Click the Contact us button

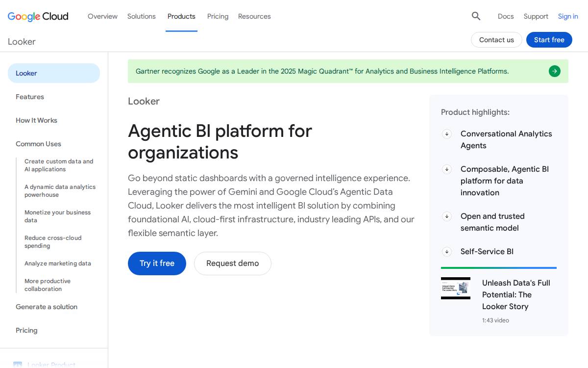[496, 40]
